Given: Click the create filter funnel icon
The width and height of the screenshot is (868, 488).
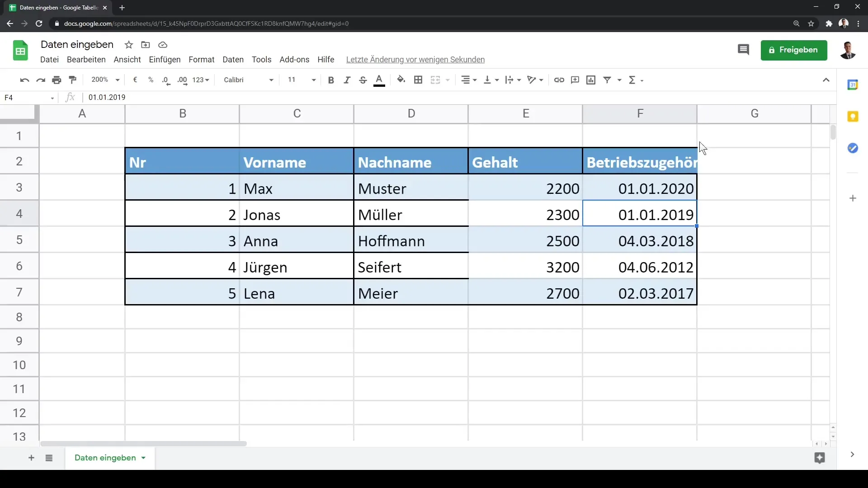Looking at the screenshot, I should 607,80.
